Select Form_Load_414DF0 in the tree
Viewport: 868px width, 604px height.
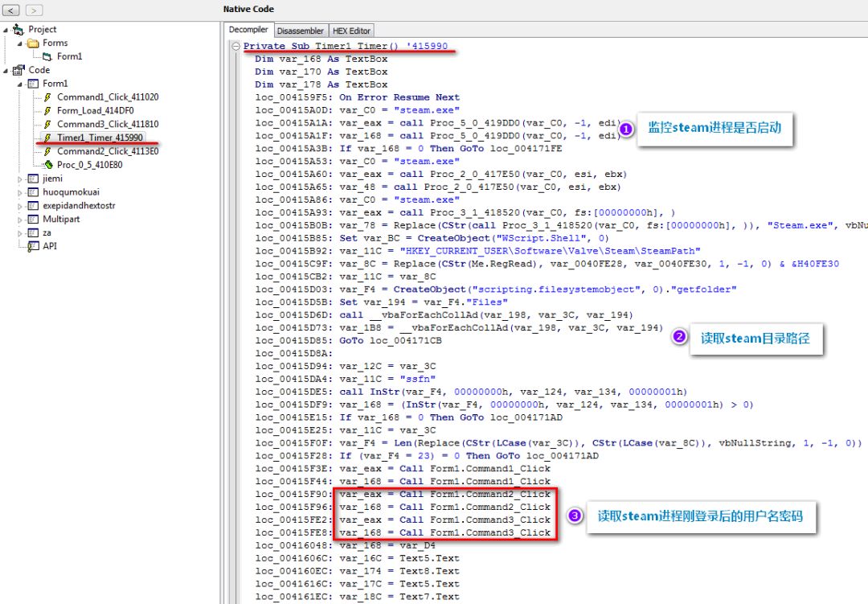coord(95,110)
